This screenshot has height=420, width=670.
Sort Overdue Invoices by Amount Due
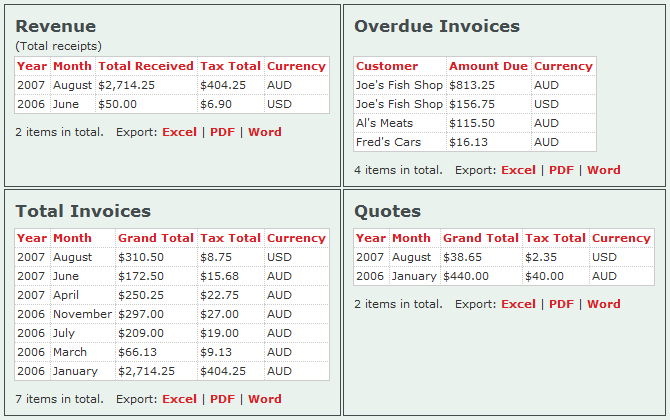pos(488,66)
